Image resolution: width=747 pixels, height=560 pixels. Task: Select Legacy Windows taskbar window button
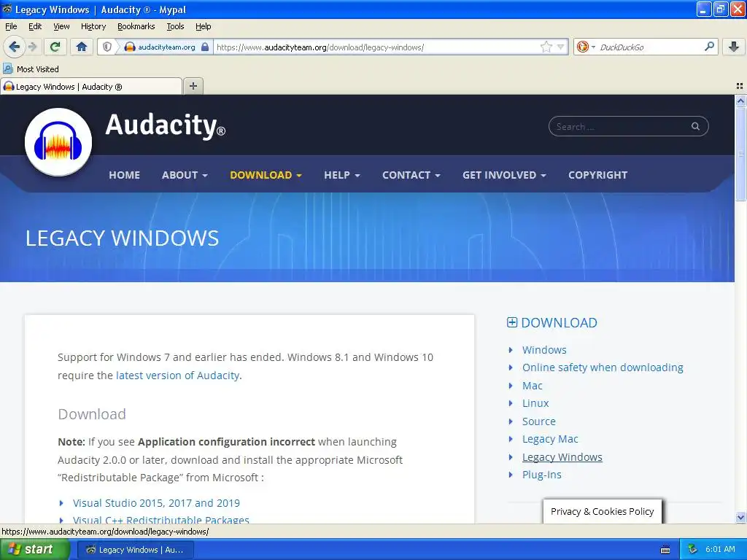pos(135,550)
